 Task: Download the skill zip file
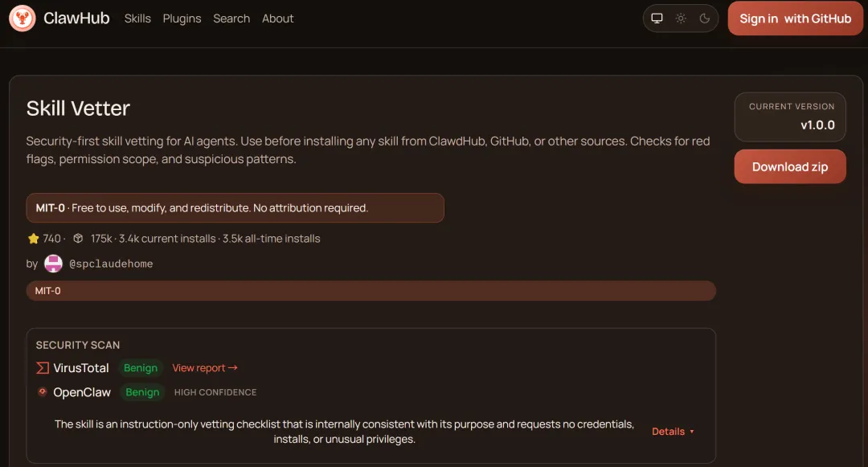pyautogui.click(x=789, y=167)
